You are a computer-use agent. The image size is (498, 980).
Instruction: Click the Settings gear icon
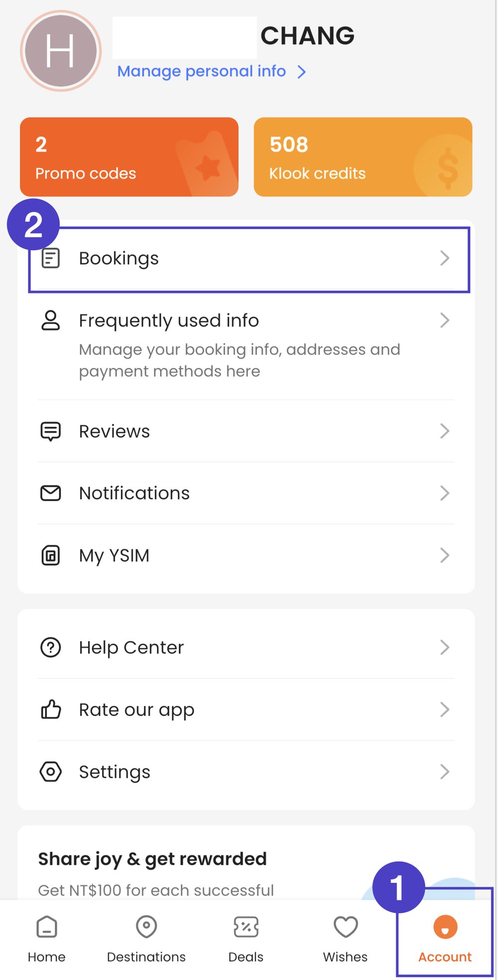coord(50,772)
